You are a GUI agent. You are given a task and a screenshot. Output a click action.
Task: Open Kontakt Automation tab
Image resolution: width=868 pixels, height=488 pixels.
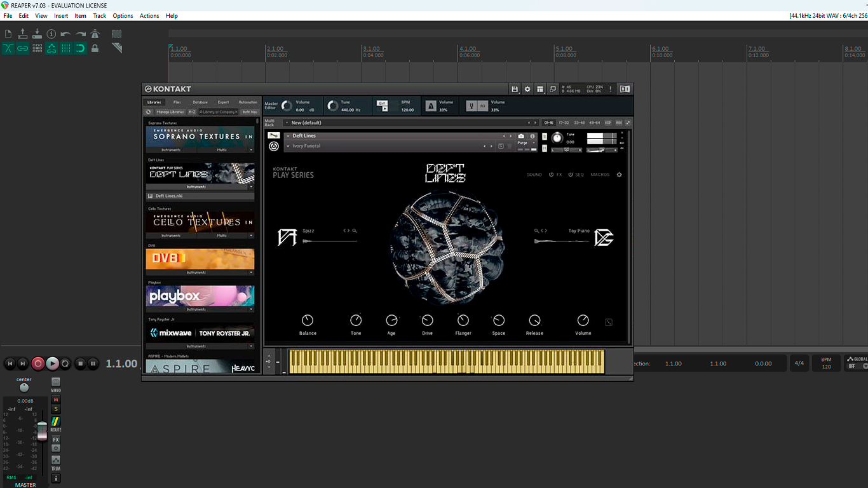[x=248, y=102]
